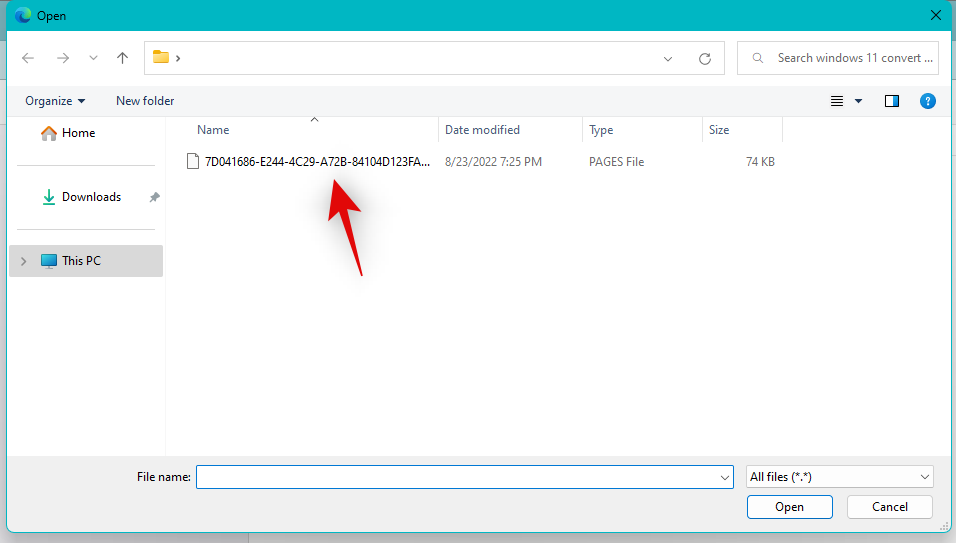Open the Organize menu
Screen dimensions: 956x543
point(55,101)
